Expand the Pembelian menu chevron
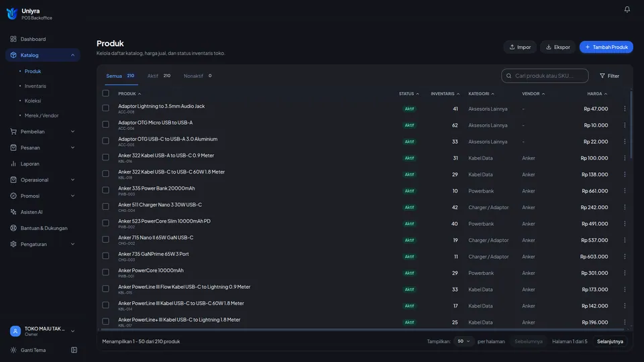Image resolution: width=644 pixels, height=362 pixels. coord(72,132)
